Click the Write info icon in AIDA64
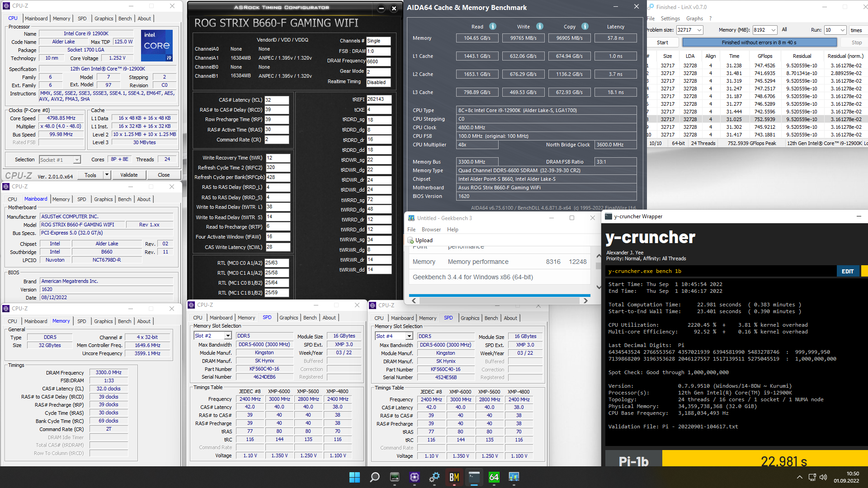Viewport: 868px width, 488px height. pyautogui.click(x=540, y=26)
